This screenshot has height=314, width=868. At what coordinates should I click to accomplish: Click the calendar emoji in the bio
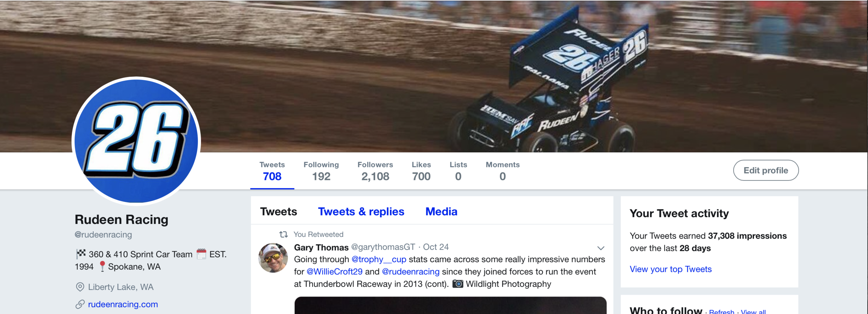[201, 254]
